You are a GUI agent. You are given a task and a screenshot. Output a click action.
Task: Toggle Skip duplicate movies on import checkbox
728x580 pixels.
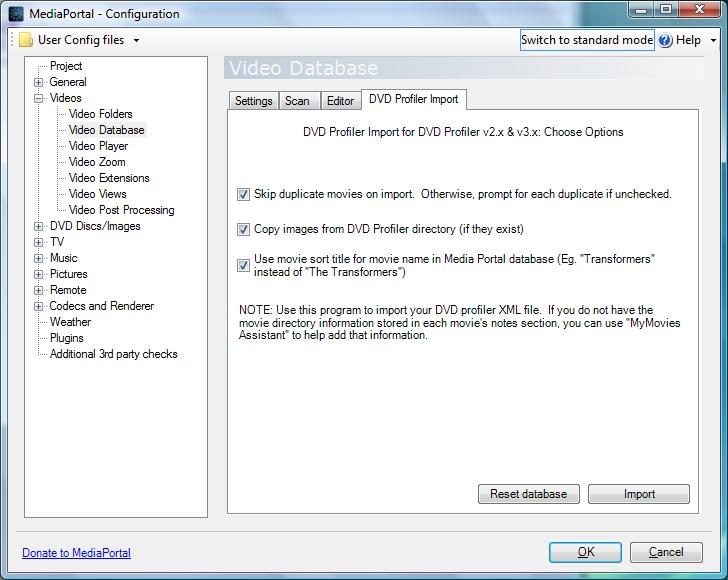click(x=243, y=194)
